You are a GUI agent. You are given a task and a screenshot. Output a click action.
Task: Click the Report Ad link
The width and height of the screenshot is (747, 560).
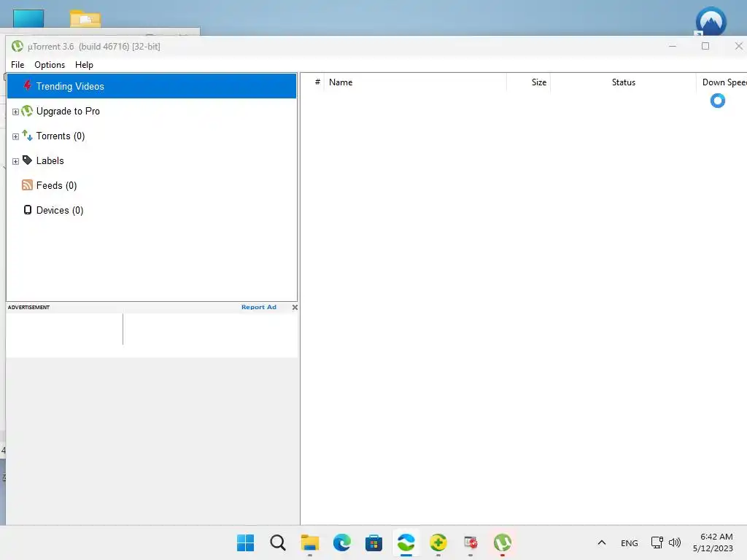[259, 307]
